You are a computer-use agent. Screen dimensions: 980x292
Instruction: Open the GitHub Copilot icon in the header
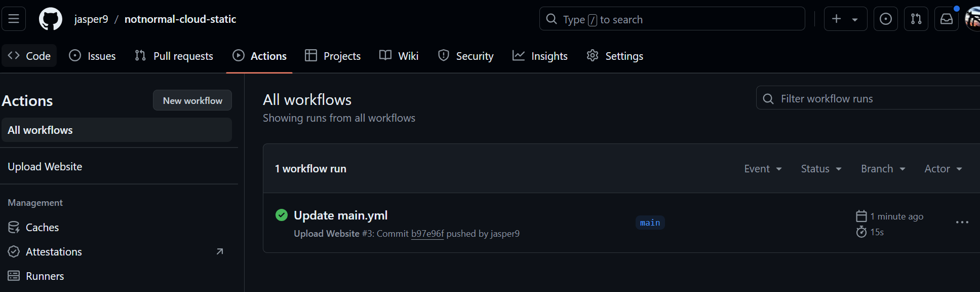coord(885,18)
